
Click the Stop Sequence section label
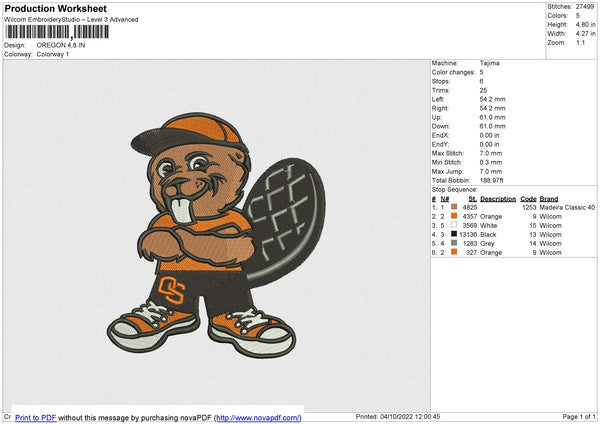(454, 188)
